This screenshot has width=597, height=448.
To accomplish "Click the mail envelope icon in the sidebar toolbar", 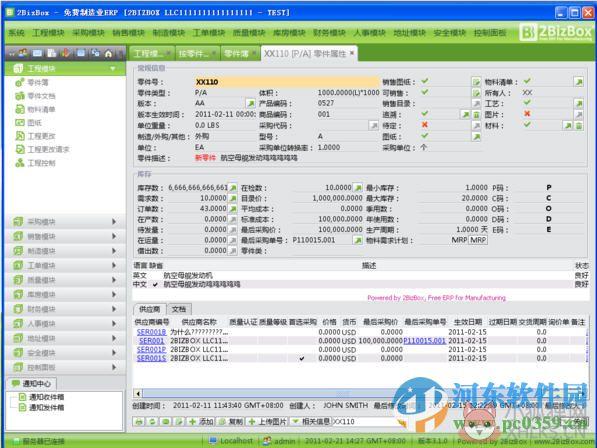I will tap(37, 53).
